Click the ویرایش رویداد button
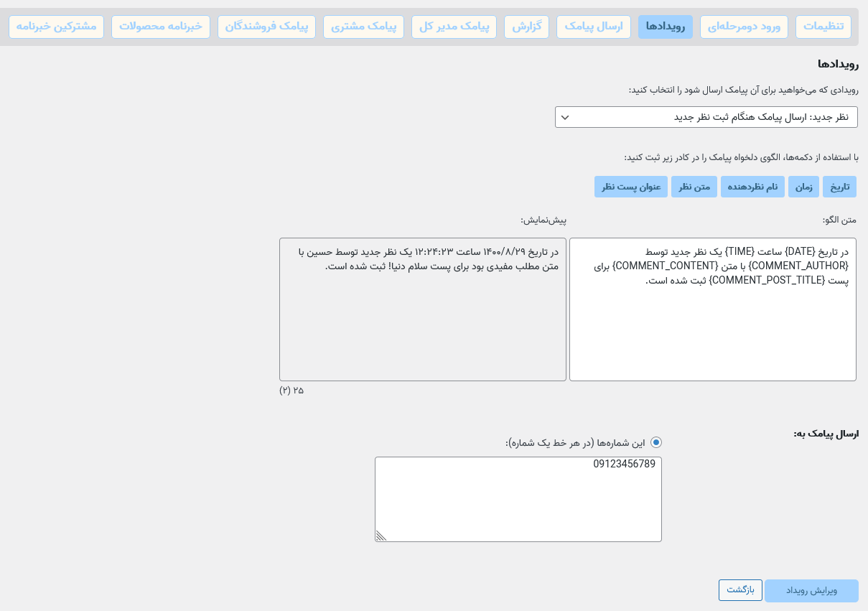 click(x=811, y=590)
